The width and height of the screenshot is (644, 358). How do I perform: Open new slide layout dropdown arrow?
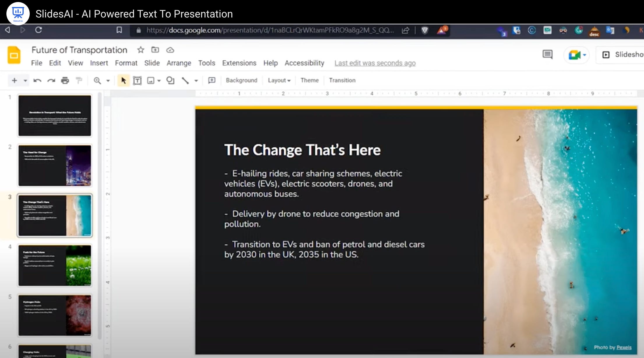[25, 80]
